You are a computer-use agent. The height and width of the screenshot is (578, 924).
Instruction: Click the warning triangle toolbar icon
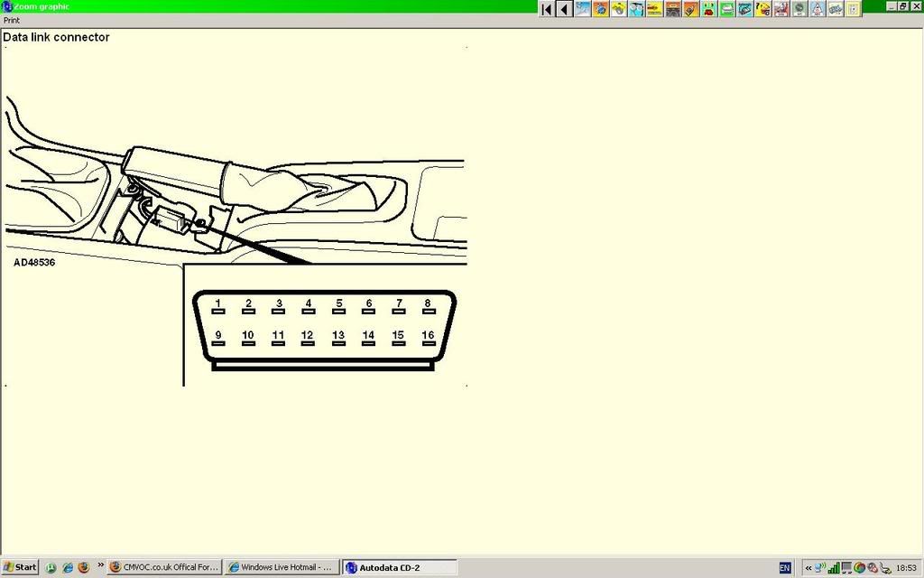[x=817, y=9]
